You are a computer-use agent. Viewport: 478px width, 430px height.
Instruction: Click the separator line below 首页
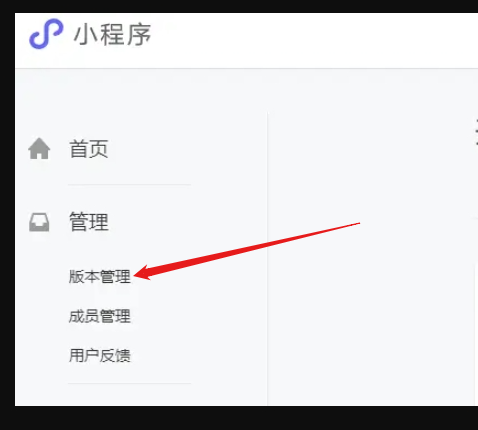click(130, 184)
